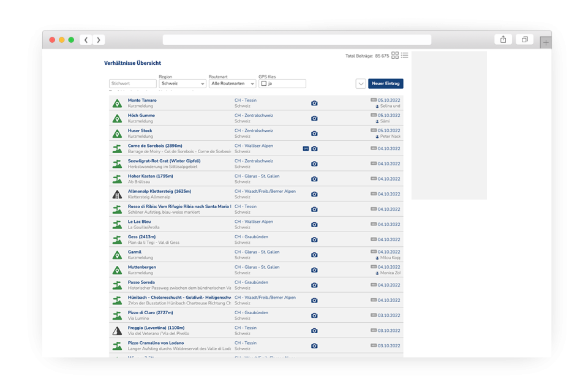Switch to list view layout
This screenshot has width=588, height=392.
click(404, 55)
